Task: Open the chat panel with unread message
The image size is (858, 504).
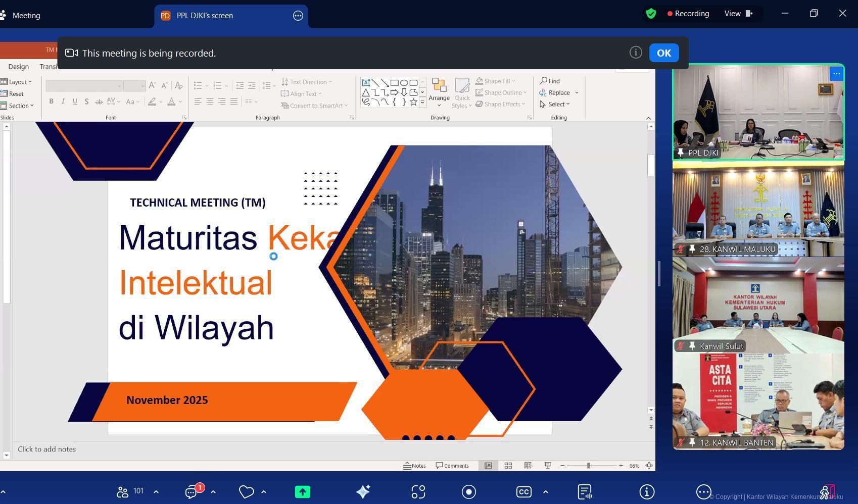Action: tap(192, 492)
